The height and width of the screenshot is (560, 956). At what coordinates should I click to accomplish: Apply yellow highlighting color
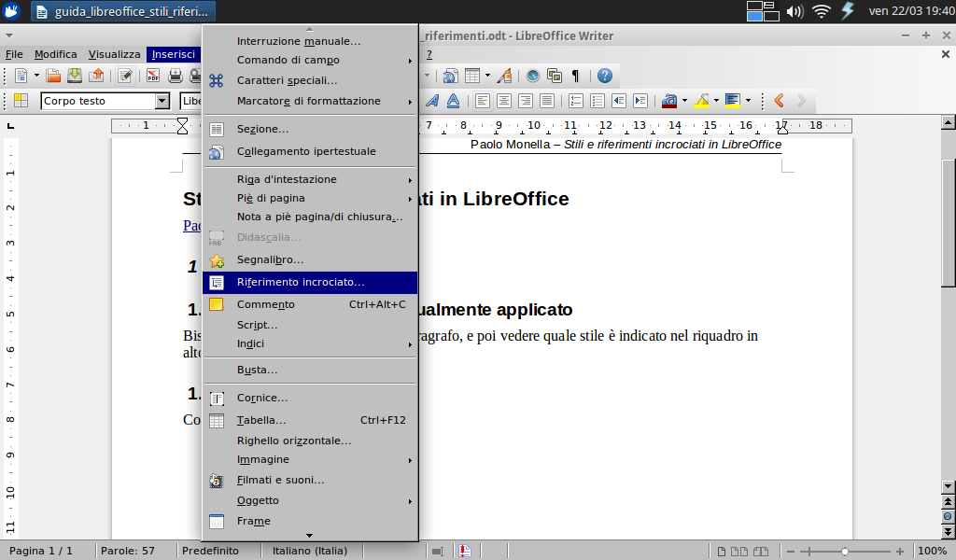coord(701,101)
